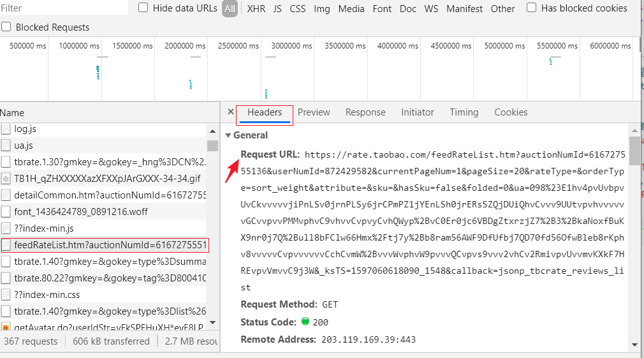Click the file icon beside log.js

point(6,129)
